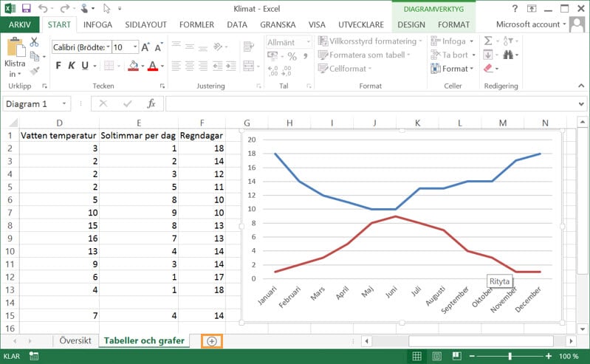Switch to the INFOGA tab
The image size is (590, 364).
point(97,24)
